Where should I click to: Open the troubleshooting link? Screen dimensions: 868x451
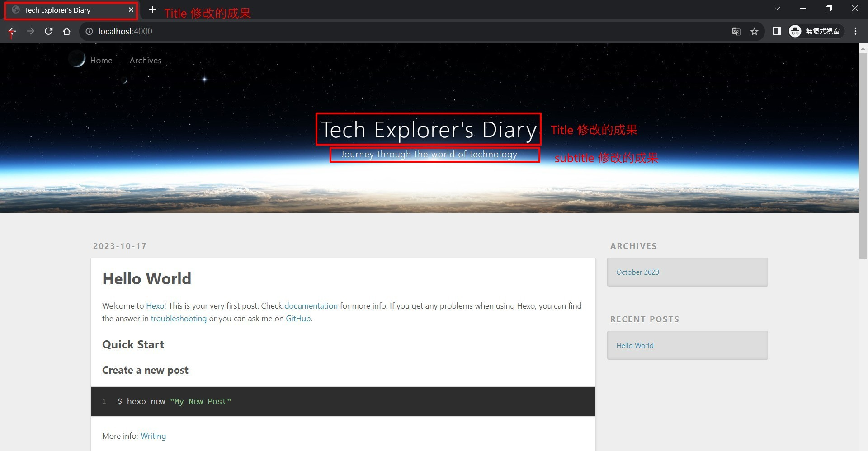click(179, 319)
